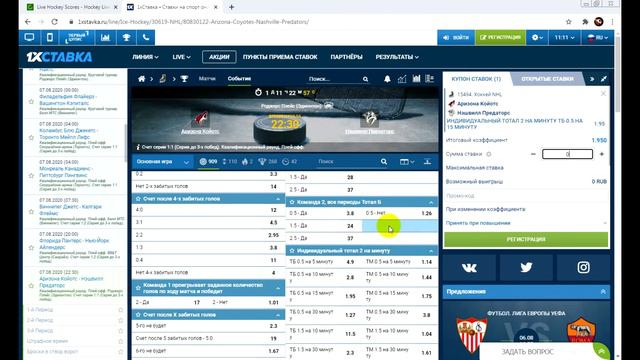Image resolution: width=640 pixels, height=360 pixels.
Task: Open the Основная игра dropdown
Action: [162, 162]
